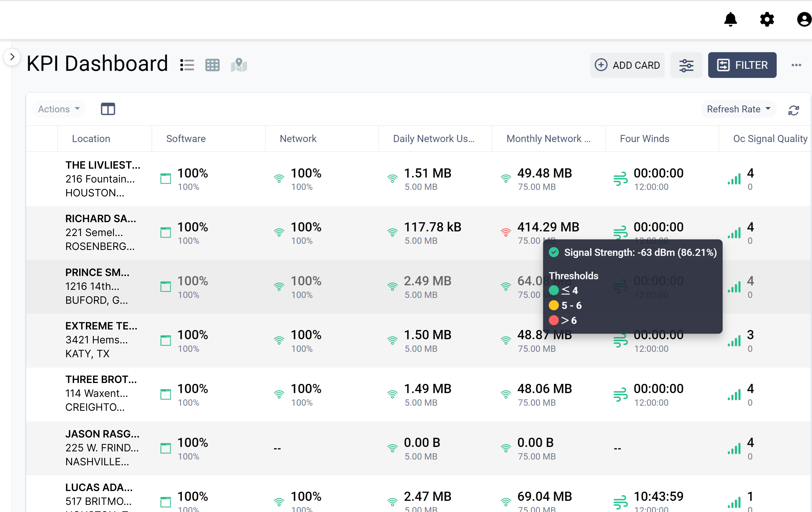This screenshot has width=812, height=512.
Task: Click the split-panel layout icon beside Actions
Action: (x=108, y=109)
